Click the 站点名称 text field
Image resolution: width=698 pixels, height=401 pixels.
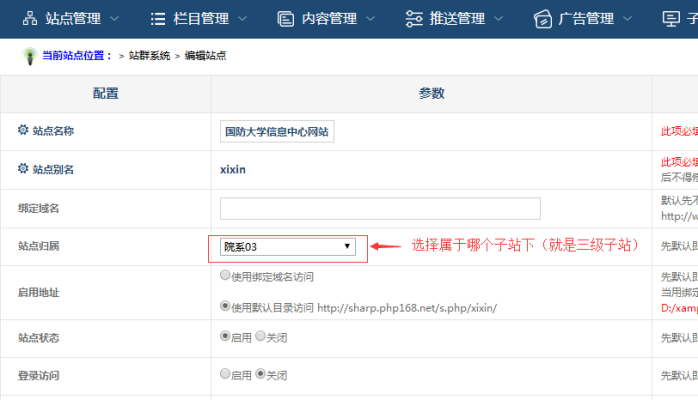click(x=277, y=131)
